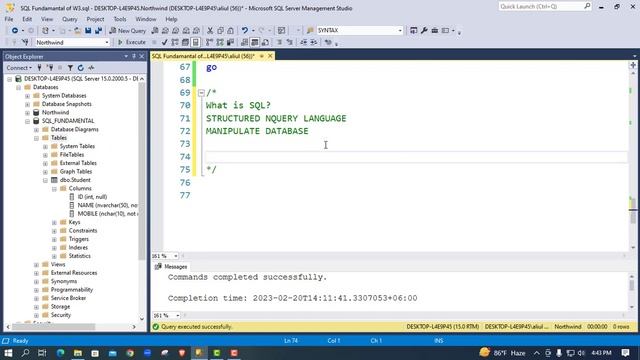Open the Query menu
640x360 pixels.
[69, 19]
